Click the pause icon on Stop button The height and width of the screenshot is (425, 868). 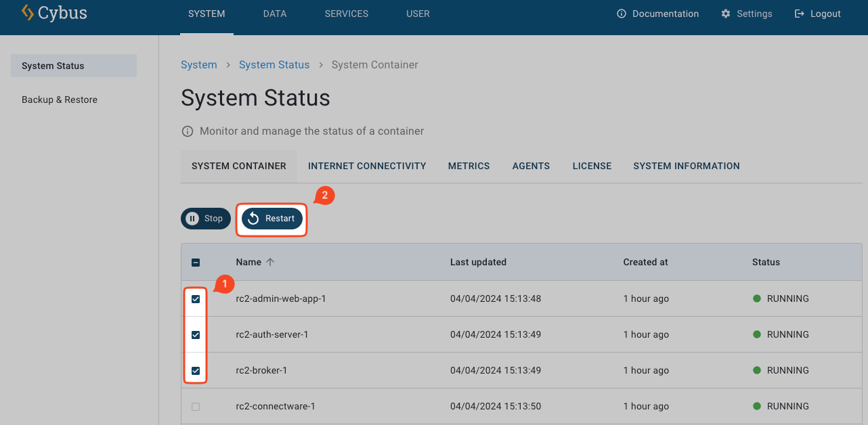tap(192, 219)
